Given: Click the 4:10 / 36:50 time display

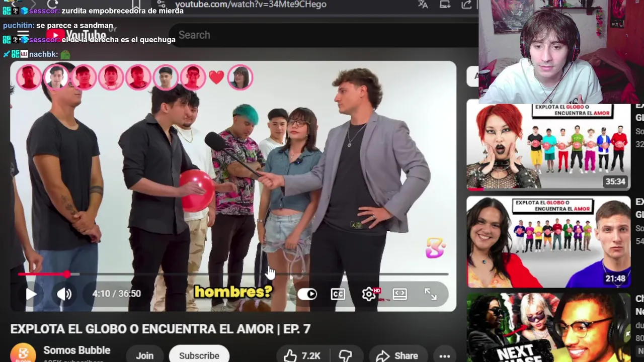Looking at the screenshot, I should click(x=116, y=294).
